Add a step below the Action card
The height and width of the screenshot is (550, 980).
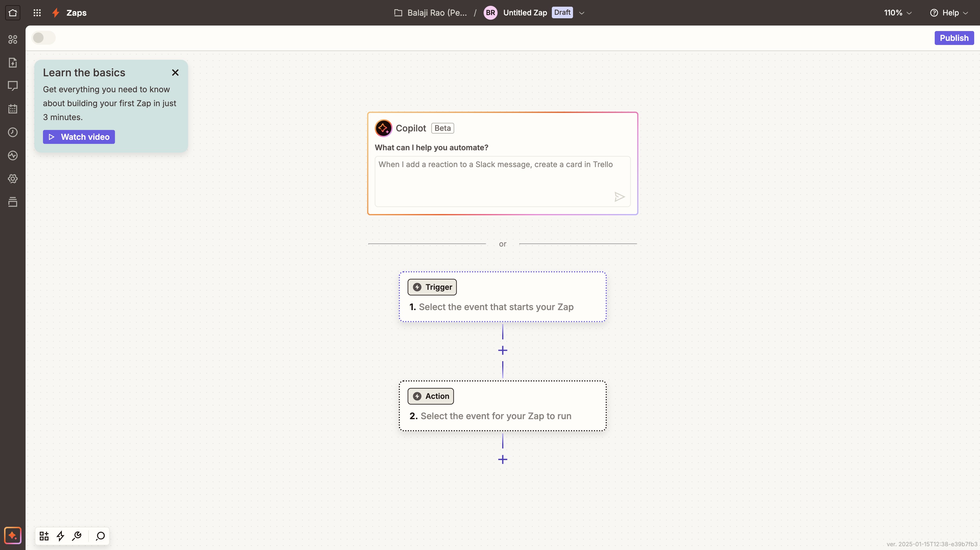[x=502, y=459]
